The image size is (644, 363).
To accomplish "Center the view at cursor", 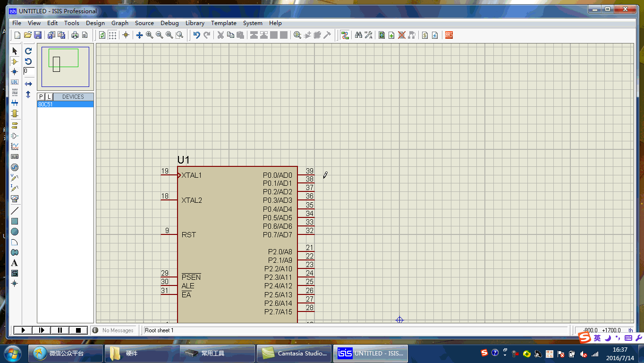I will pos(139,35).
